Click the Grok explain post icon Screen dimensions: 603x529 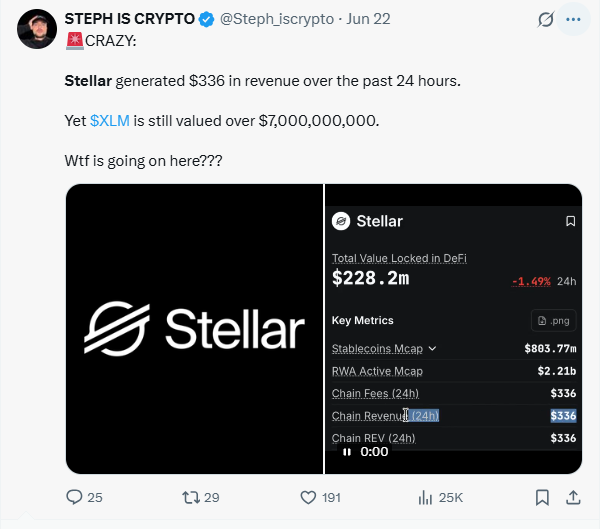point(546,19)
